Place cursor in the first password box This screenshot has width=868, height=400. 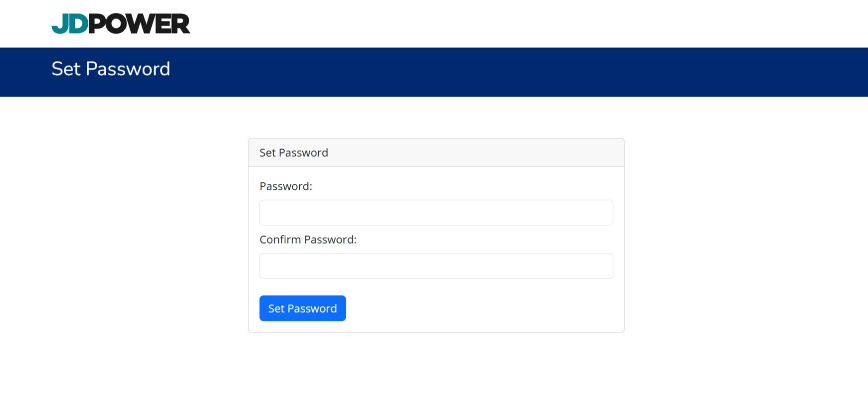click(x=436, y=212)
